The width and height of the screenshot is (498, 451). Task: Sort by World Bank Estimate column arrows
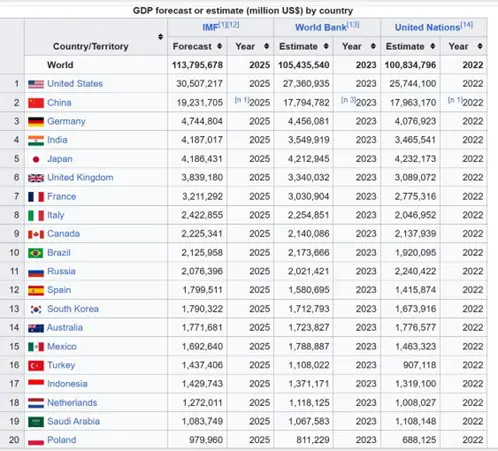[326, 46]
